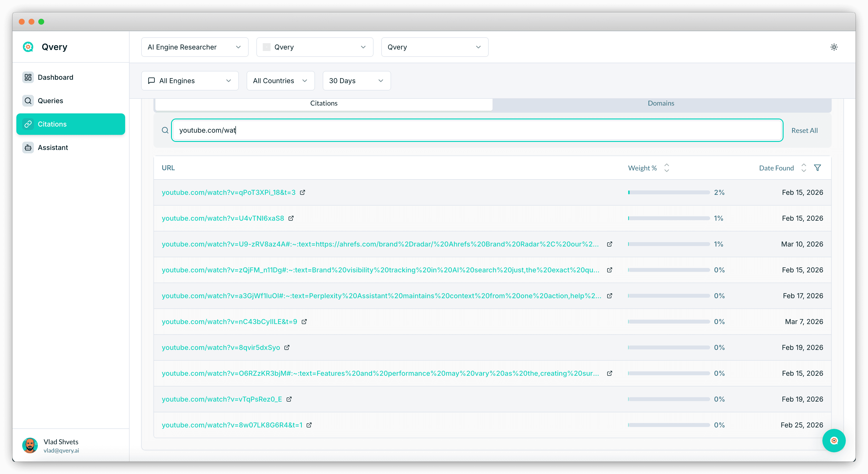Click the floating Qvery chat button
868x474 pixels.
834,440
